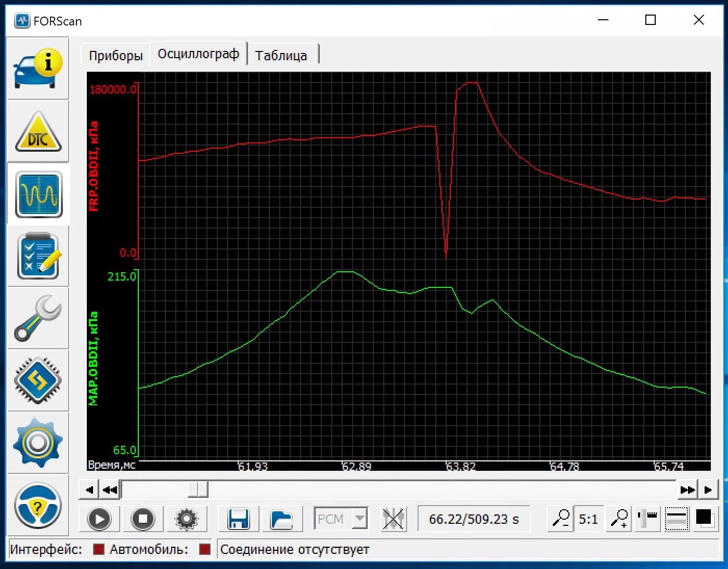Click the Автомобиль red status indicator
This screenshot has height=569, width=728.
(205, 549)
